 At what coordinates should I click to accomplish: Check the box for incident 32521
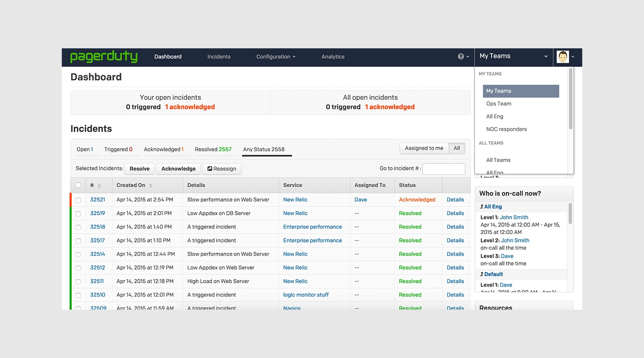[x=78, y=200]
